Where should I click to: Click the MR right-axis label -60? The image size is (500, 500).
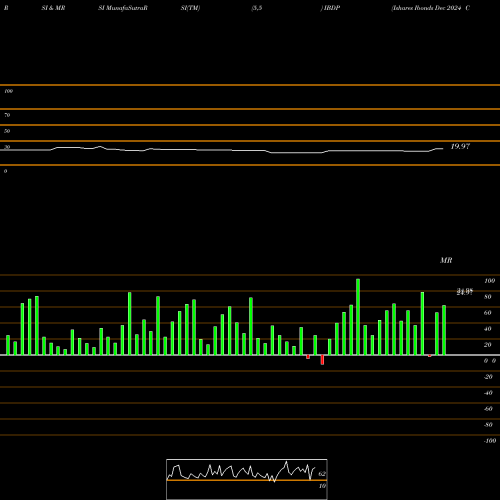click(488, 409)
